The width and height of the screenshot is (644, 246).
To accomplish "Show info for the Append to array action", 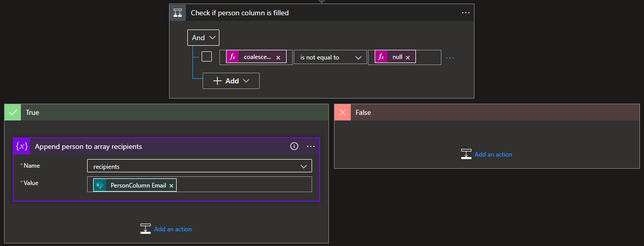I will pos(294,146).
